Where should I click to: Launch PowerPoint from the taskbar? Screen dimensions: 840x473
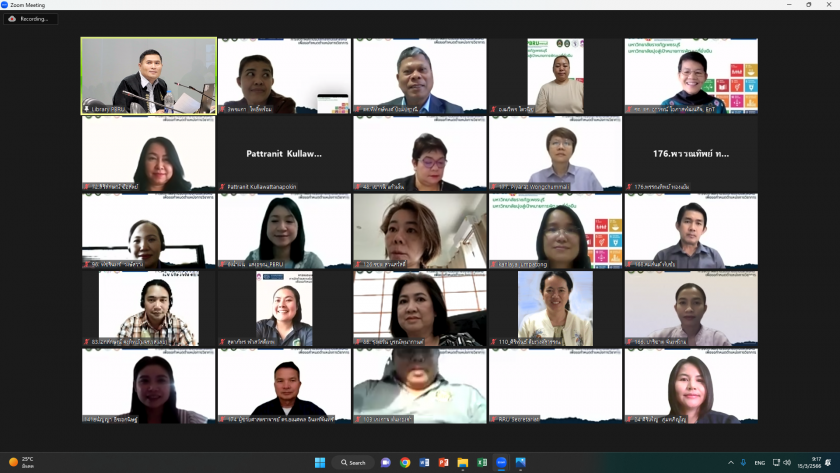point(444,462)
